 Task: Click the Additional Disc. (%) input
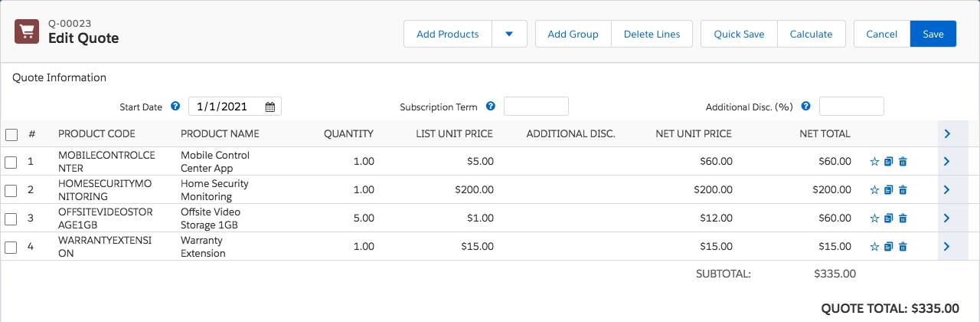click(x=851, y=107)
